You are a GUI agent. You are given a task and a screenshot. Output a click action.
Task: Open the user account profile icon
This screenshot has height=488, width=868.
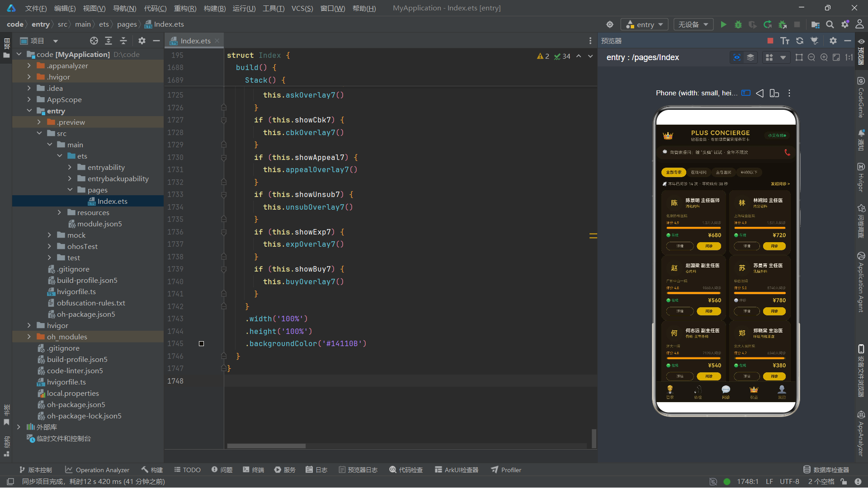(x=859, y=24)
